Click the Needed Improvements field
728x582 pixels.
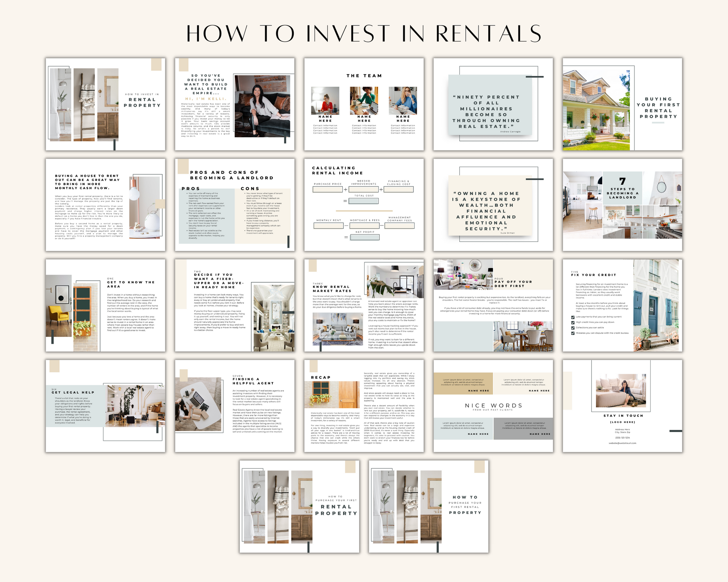click(363, 190)
